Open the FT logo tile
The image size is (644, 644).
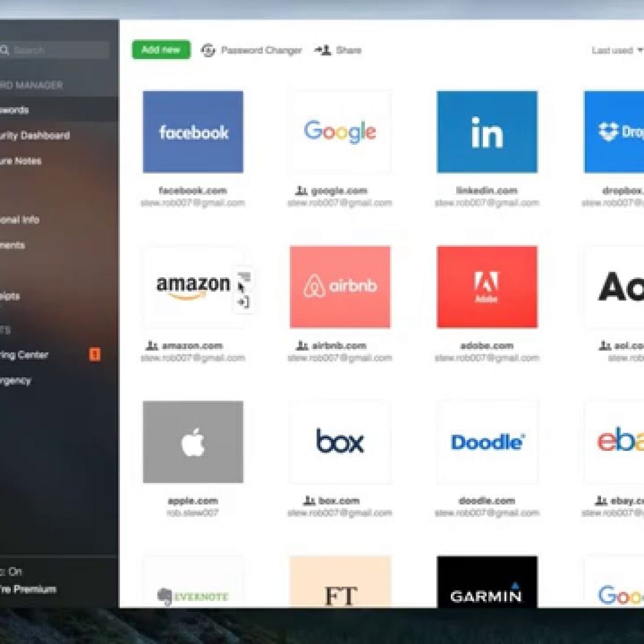point(340,582)
